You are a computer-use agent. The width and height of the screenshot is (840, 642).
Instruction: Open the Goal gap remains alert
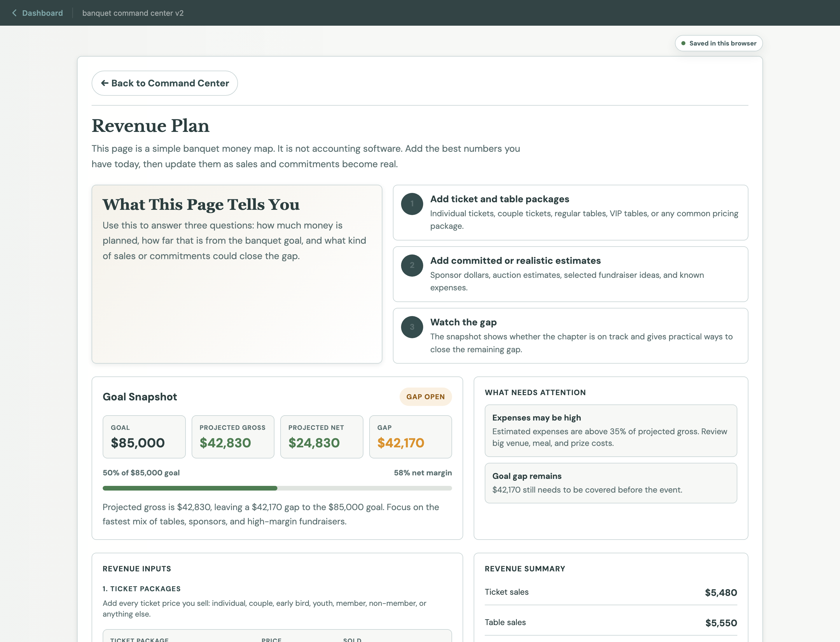(611, 483)
